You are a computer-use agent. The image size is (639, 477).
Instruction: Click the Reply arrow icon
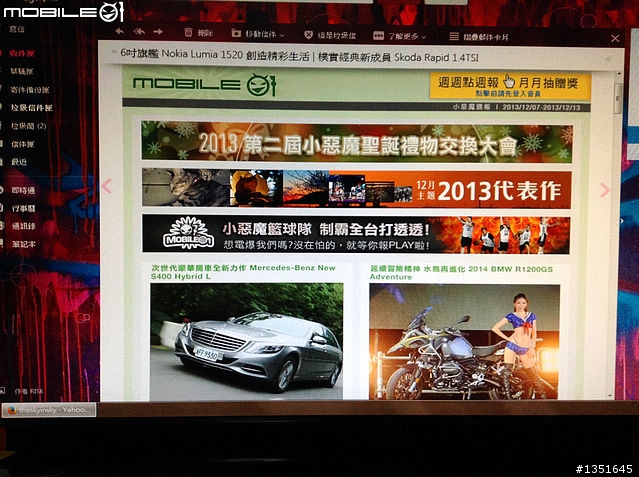[x=119, y=31]
